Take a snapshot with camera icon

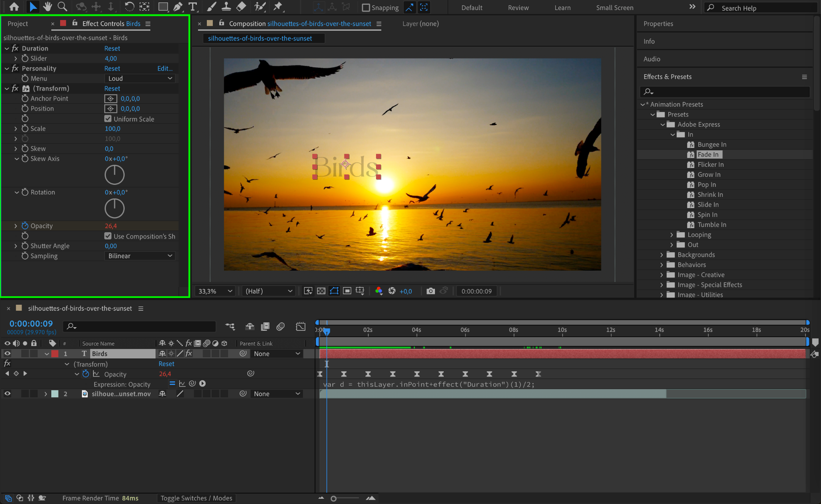(x=431, y=291)
